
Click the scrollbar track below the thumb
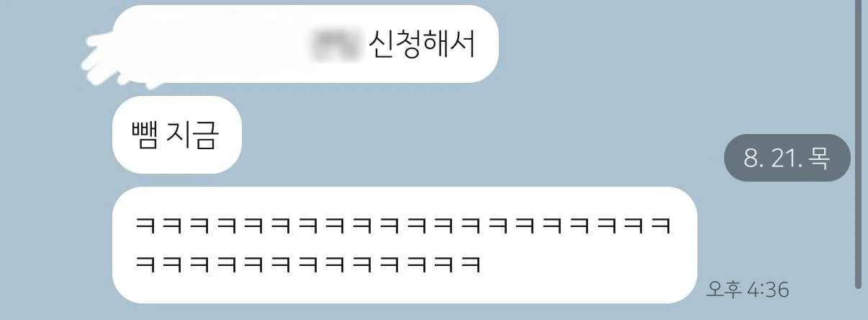pyautogui.click(x=857, y=304)
